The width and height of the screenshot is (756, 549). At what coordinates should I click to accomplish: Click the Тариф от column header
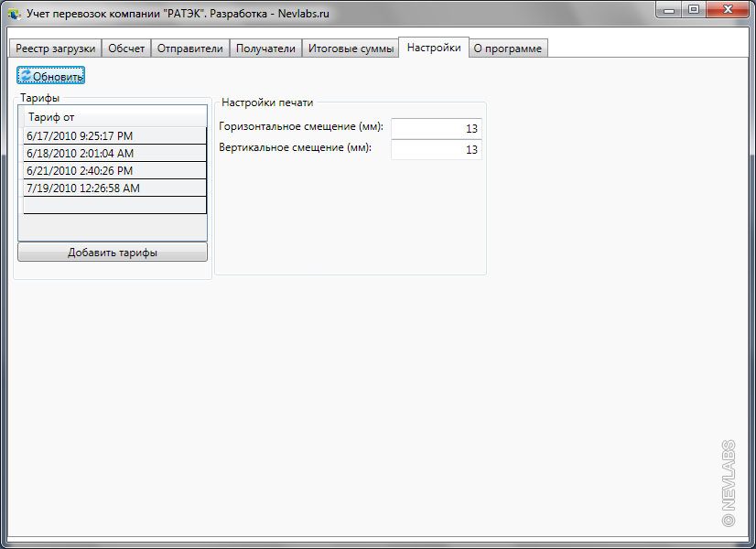[112, 117]
